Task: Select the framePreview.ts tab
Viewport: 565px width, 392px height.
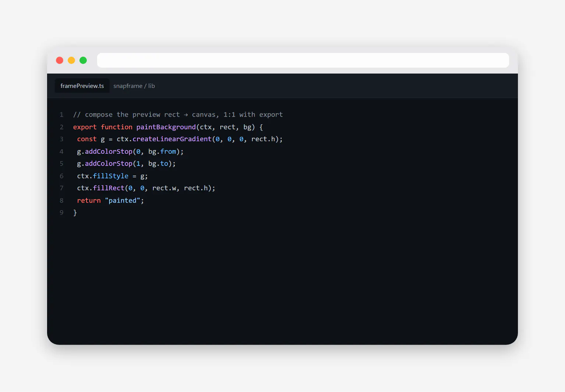Action: [x=82, y=86]
